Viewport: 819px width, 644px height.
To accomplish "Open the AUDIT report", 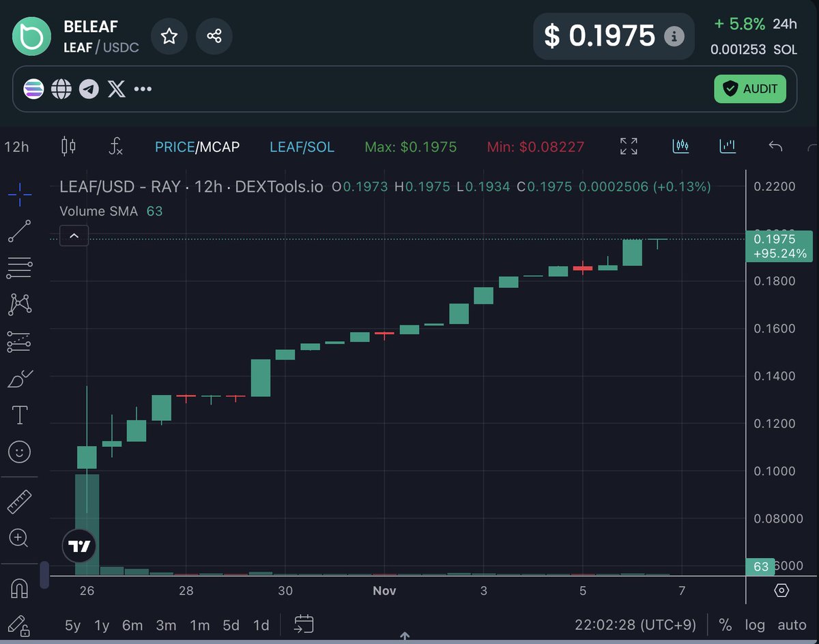I will (750, 89).
